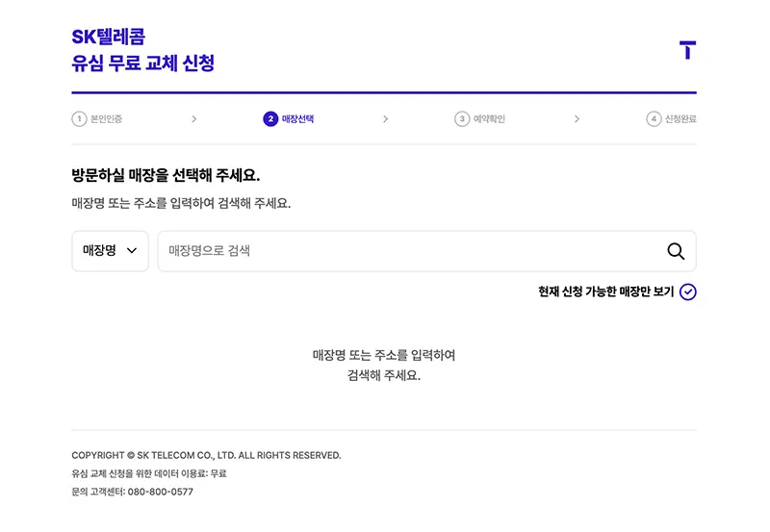This screenshot has height=532, width=770.
Task: Click the SK텔레콤 유심 무료 교체 신청 title
Action: [142, 50]
